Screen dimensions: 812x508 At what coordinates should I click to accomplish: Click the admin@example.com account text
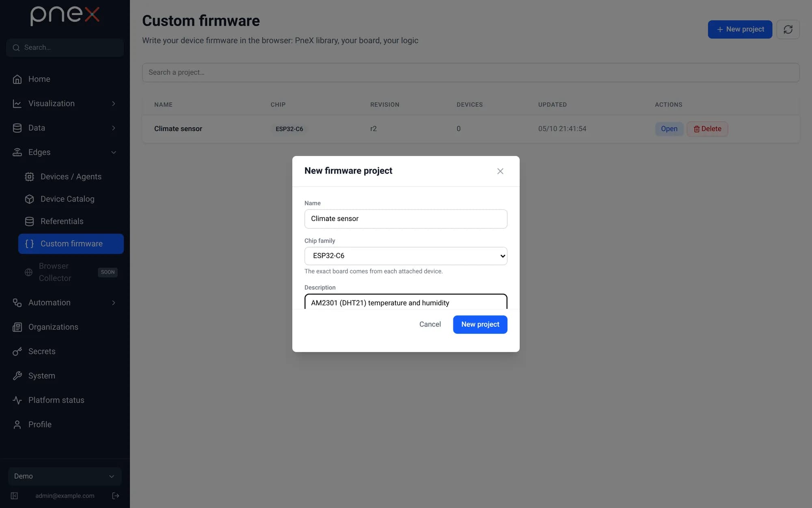[x=65, y=496]
